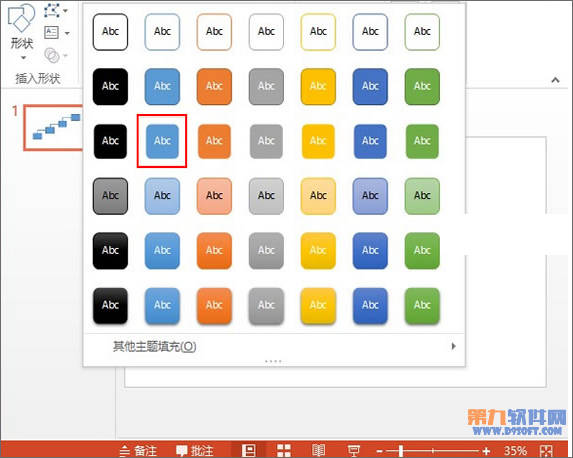Select the pale yellow subtle Abc style
Image resolution: width=573 pixels, height=458 pixels.
pos(318,196)
